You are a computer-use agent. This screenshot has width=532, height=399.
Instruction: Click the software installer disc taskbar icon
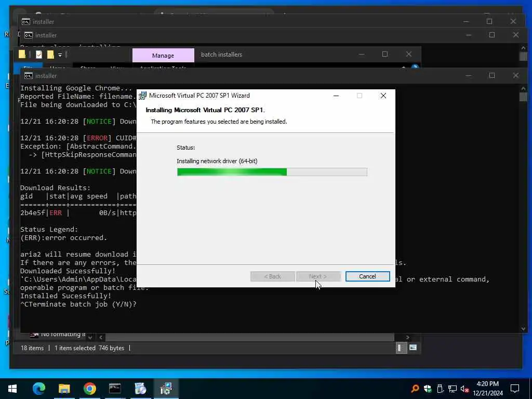click(x=140, y=389)
